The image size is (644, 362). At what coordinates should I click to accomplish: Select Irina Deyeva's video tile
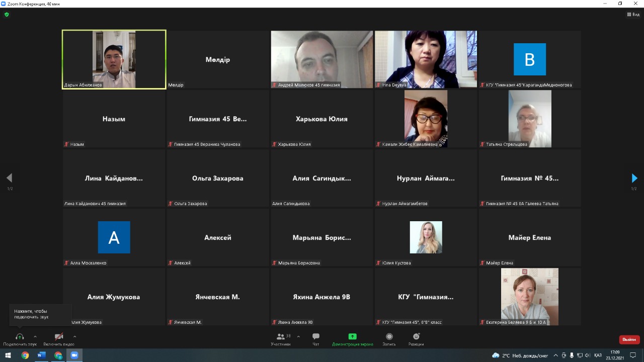pyautogui.click(x=426, y=59)
